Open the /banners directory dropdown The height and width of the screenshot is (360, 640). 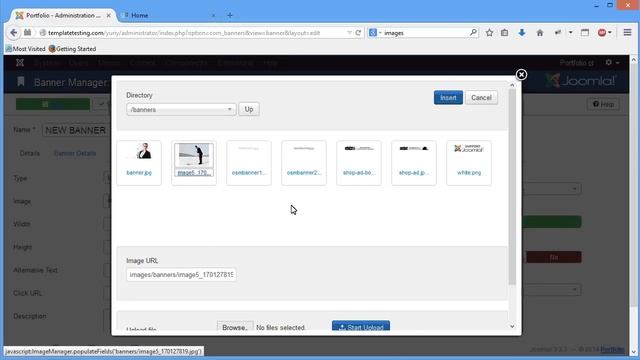(181, 109)
